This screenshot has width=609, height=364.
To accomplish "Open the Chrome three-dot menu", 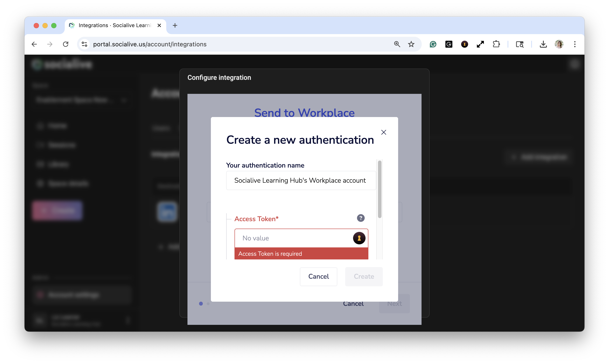I will 575,44.
